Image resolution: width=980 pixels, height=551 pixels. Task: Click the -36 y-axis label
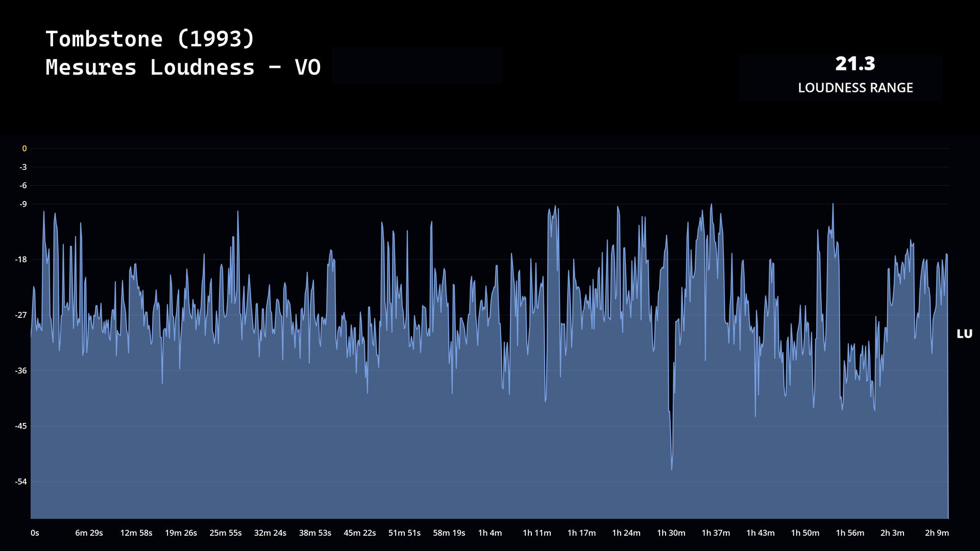(x=21, y=370)
